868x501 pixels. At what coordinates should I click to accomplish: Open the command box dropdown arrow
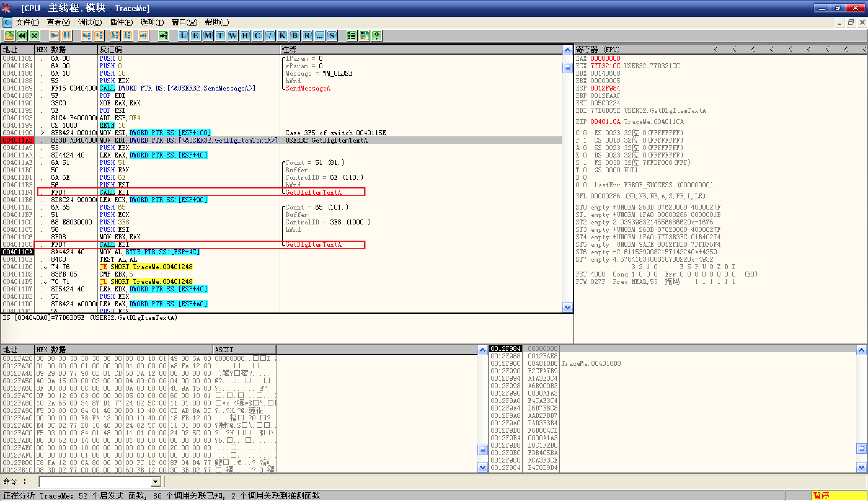(x=156, y=482)
